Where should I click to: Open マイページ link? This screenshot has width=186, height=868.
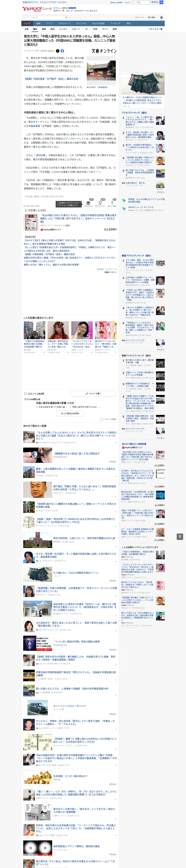click(139, 18)
